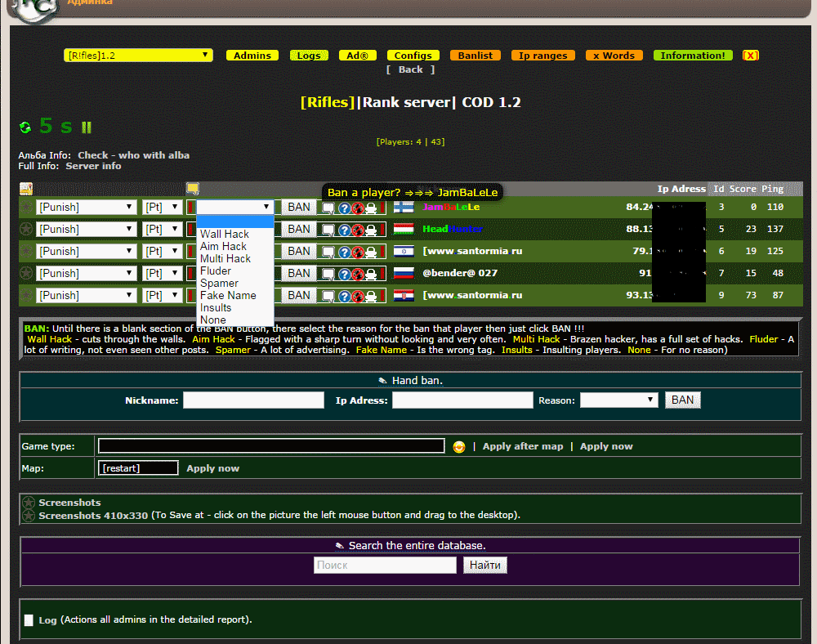Click the blue question mark icon for JamBaLeLe
817x644 pixels.
click(x=344, y=208)
